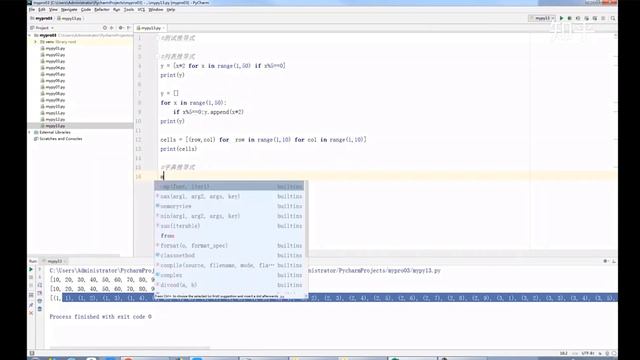Choose classmethod completion suggestion
This screenshot has width=640, height=360.
coord(229,255)
